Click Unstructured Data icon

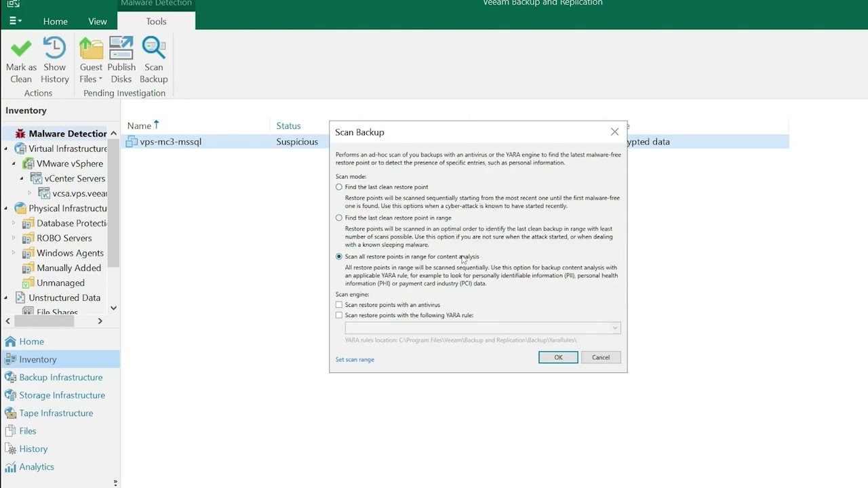(20, 298)
